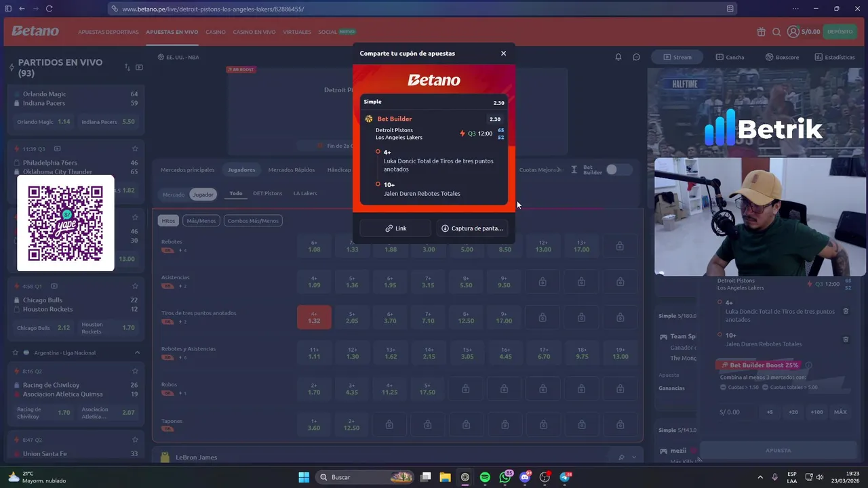Image resolution: width=868 pixels, height=488 pixels.
Task: Open the Casino menu item
Action: [x=216, y=32]
